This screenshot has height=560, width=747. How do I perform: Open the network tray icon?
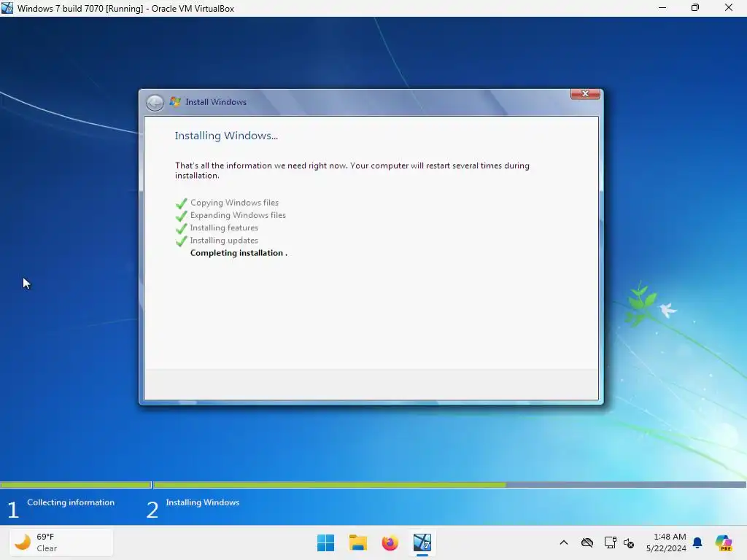pyautogui.click(x=610, y=542)
